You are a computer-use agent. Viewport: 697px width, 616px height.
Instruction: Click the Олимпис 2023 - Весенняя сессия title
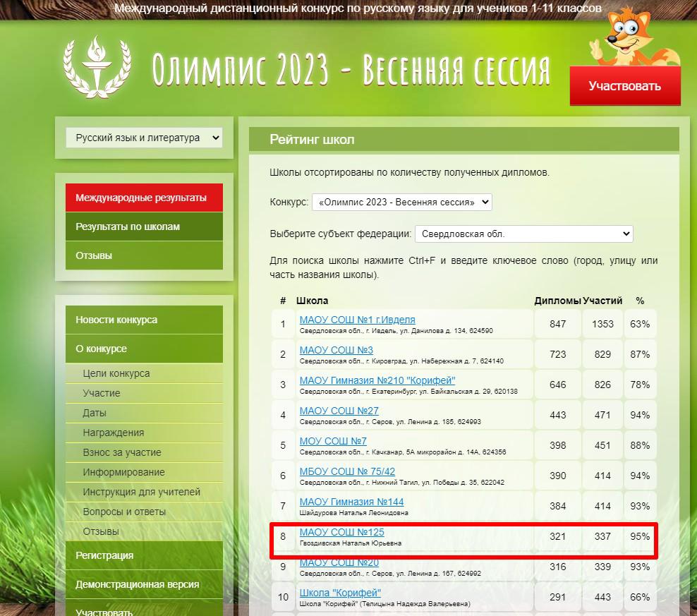(351, 70)
